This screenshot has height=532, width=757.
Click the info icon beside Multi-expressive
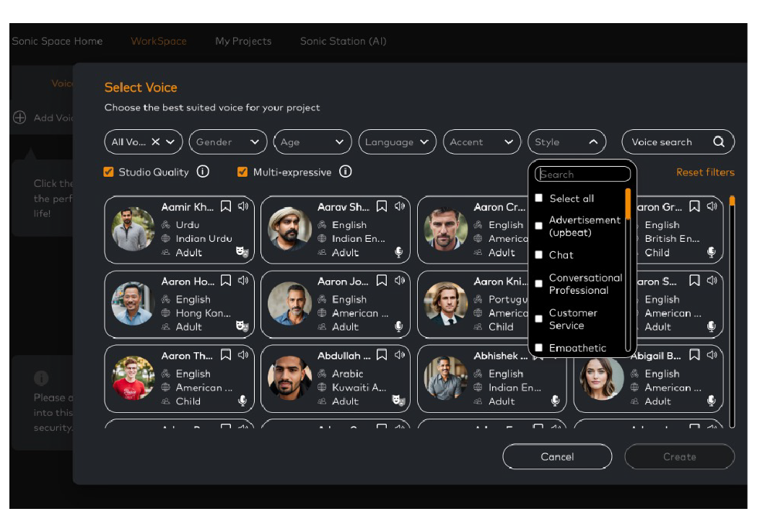[x=346, y=172]
